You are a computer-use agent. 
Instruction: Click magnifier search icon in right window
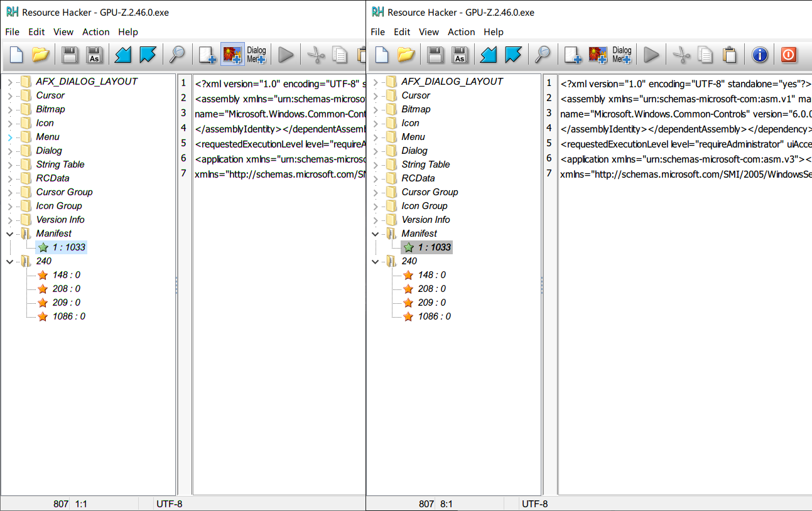tap(543, 55)
